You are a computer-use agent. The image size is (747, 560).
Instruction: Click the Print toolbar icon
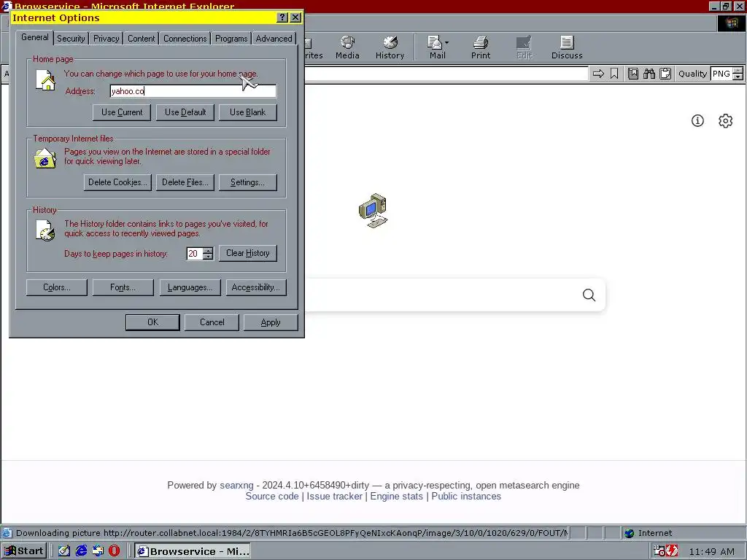(x=480, y=48)
